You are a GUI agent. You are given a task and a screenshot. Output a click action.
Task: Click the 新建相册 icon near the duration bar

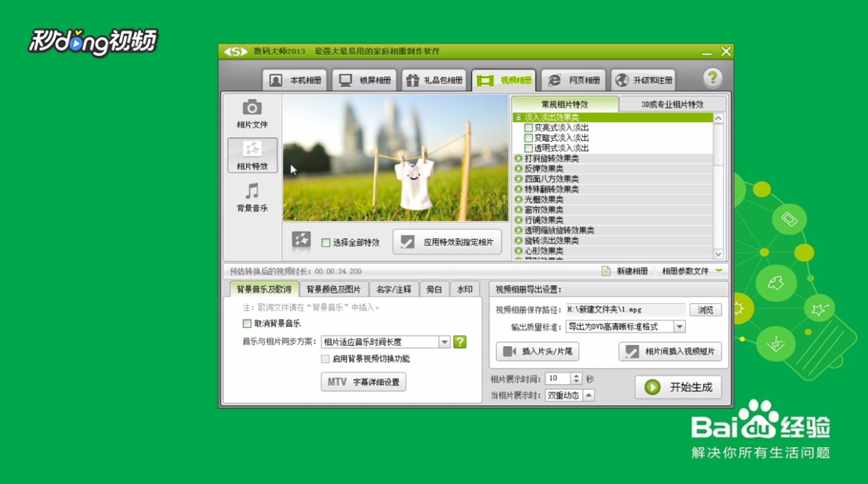coord(607,270)
